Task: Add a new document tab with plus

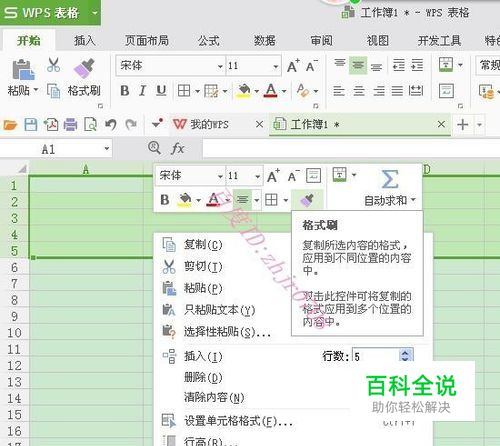Action: [463, 125]
